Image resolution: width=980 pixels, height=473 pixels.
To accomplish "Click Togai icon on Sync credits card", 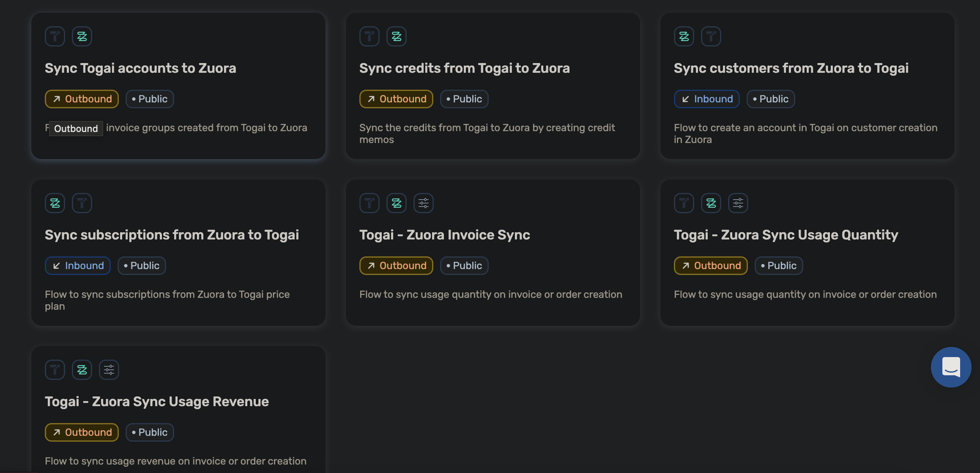I will coord(370,36).
